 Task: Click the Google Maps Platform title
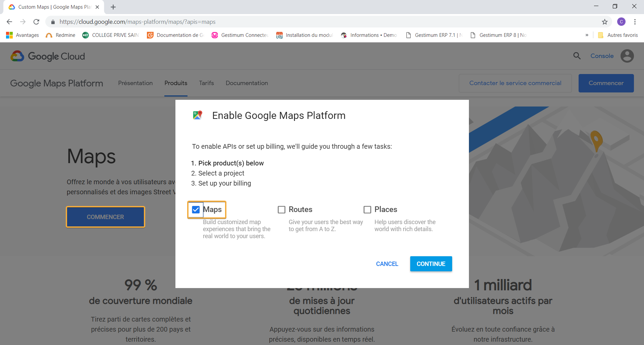57,83
